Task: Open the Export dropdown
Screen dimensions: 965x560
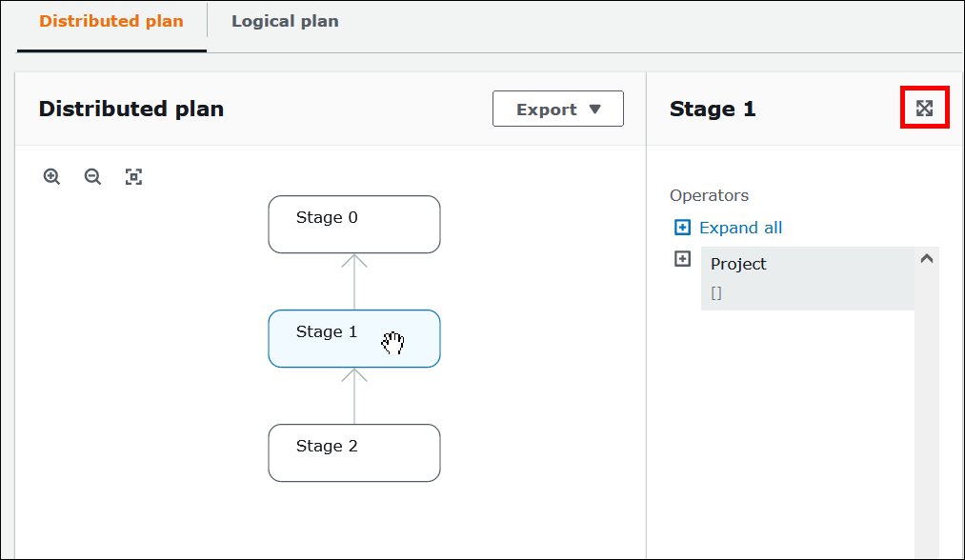Action: [557, 109]
